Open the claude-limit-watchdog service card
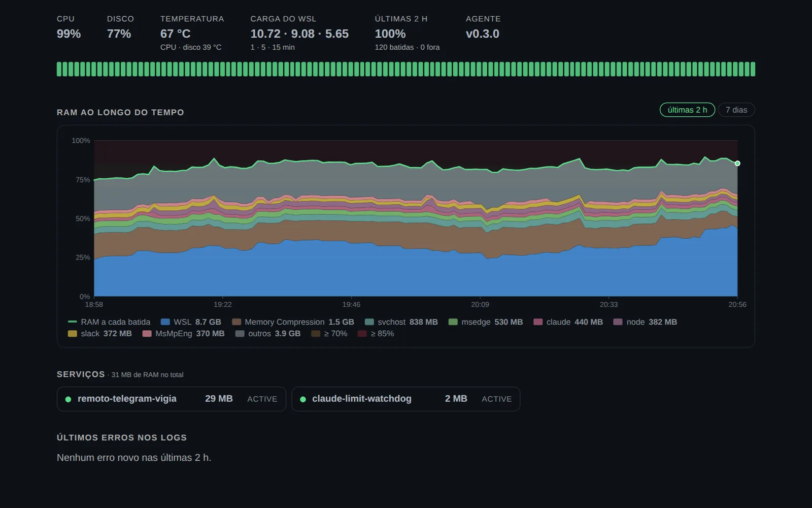Image resolution: width=812 pixels, height=508 pixels. tap(406, 399)
